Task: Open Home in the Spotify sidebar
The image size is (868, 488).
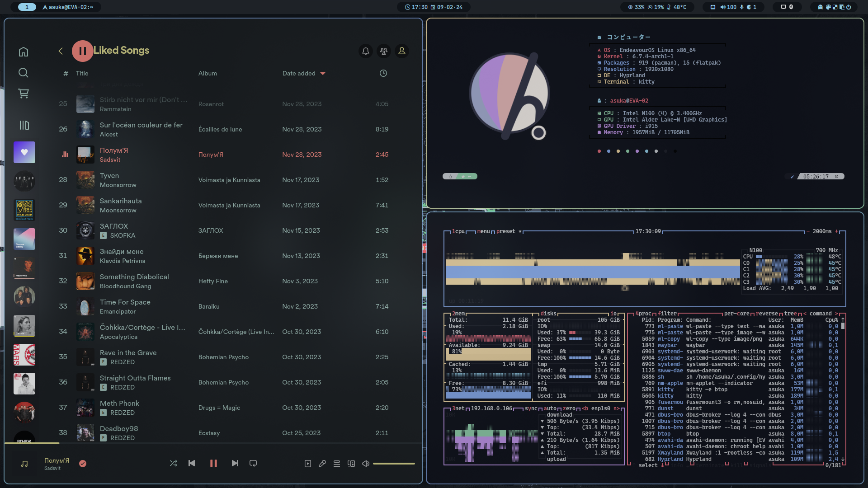Action: click(x=24, y=52)
